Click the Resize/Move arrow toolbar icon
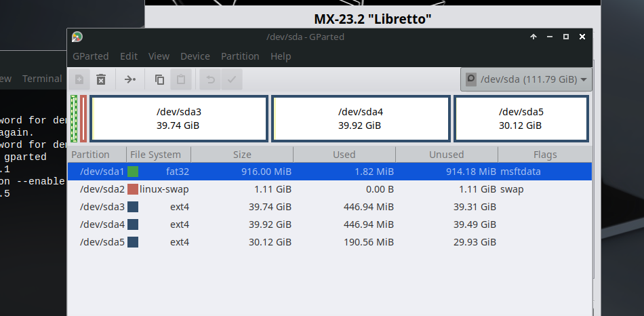The width and height of the screenshot is (644, 316). (x=130, y=79)
